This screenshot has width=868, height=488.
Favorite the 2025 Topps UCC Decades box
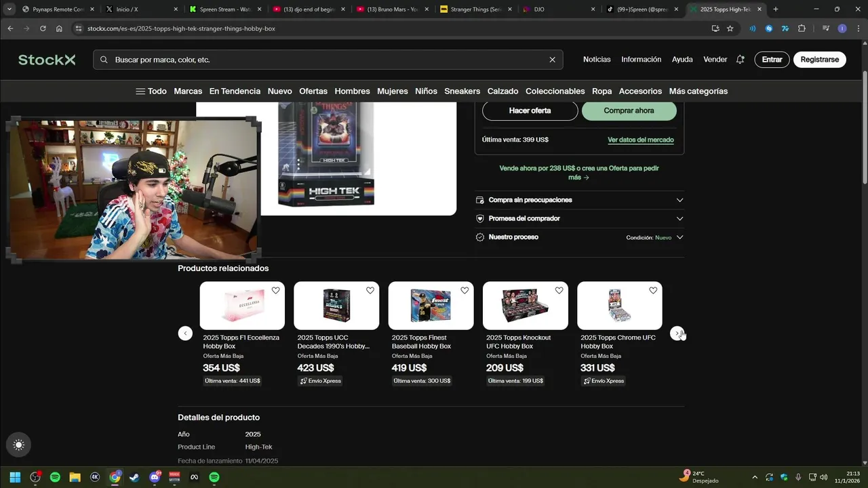coord(370,290)
